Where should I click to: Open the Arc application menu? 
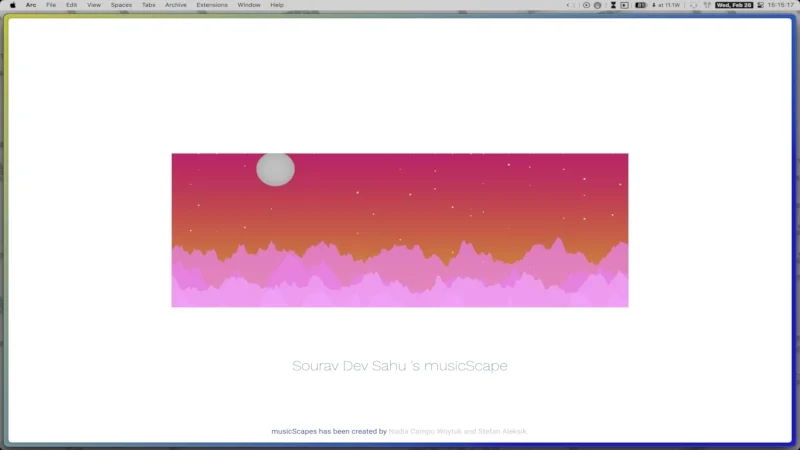click(x=31, y=5)
